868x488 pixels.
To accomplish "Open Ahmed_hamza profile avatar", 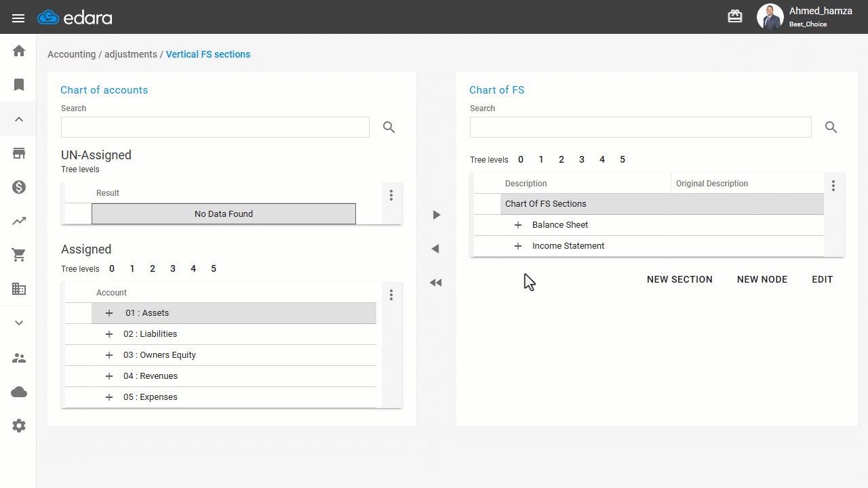I will [770, 17].
